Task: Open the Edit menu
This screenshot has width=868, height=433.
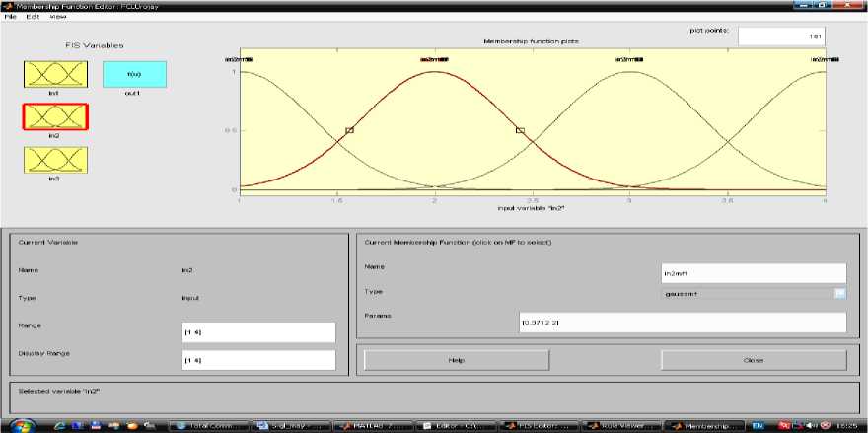Action: (x=33, y=17)
